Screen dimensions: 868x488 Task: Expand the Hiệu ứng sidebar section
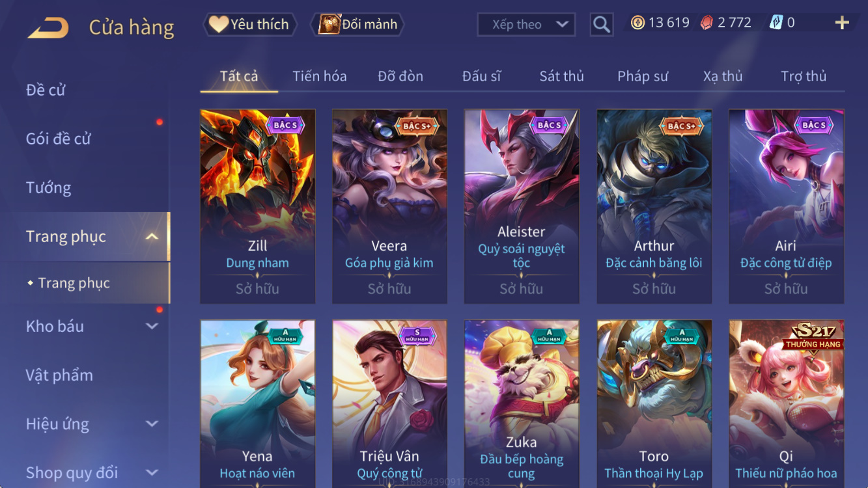click(x=152, y=424)
